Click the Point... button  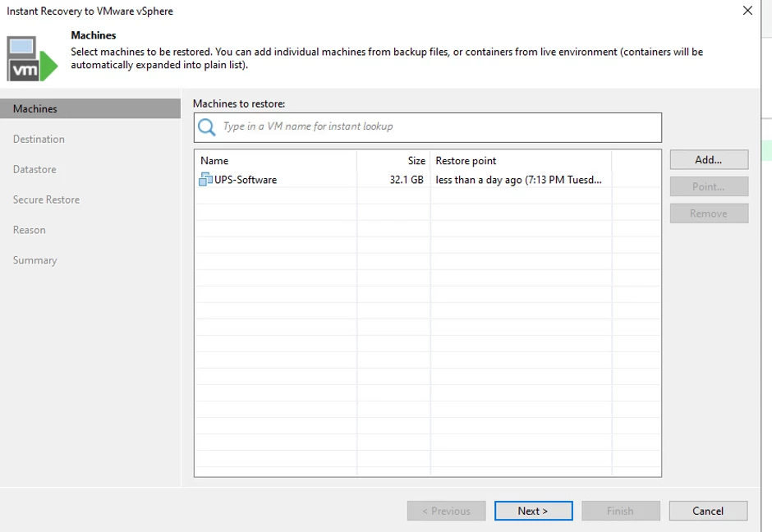709,186
